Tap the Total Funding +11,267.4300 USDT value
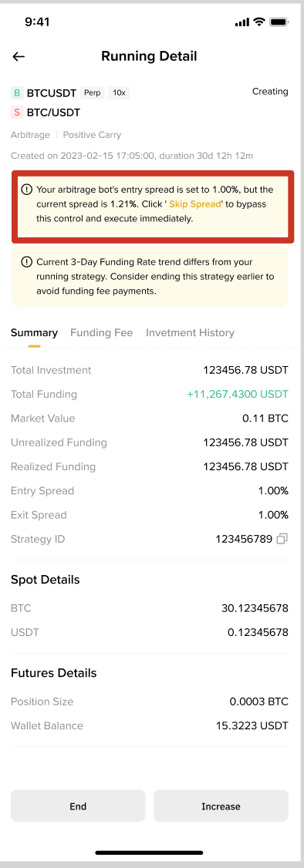 point(238,394)
